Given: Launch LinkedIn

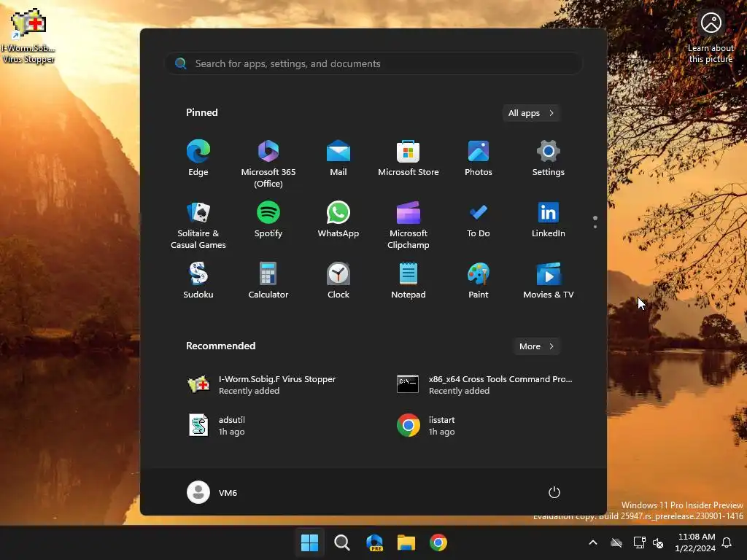Looking at the screenshot, I should pyautogui.click(x=549, y=220).
